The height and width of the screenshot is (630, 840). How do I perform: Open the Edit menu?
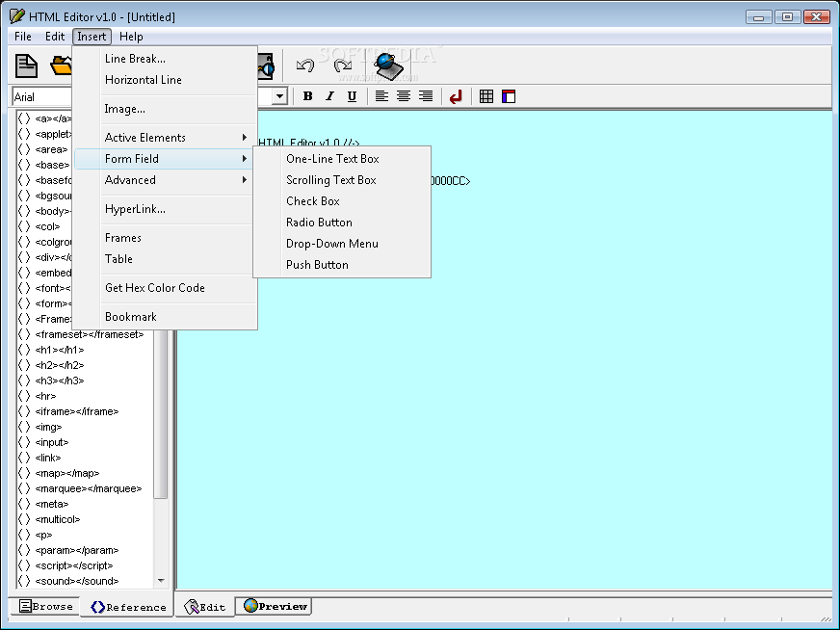(55, 37)
